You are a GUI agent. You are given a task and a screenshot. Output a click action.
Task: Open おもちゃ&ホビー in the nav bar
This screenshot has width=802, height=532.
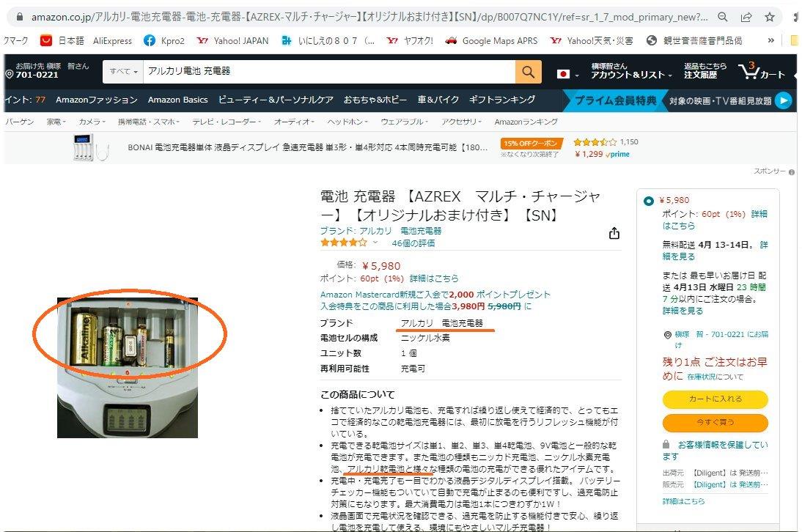[x=375, y=100]
